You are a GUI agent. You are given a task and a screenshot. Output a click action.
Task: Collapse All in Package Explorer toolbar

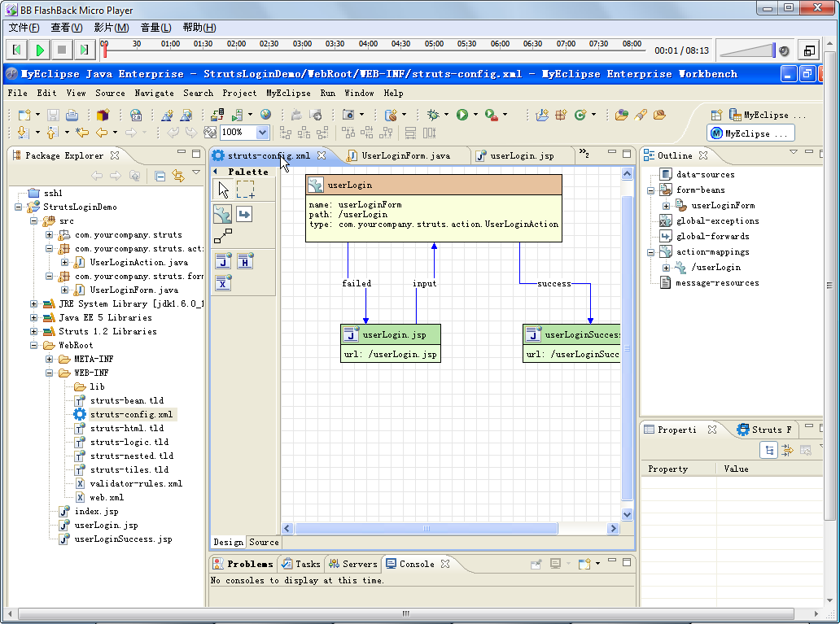160,176
